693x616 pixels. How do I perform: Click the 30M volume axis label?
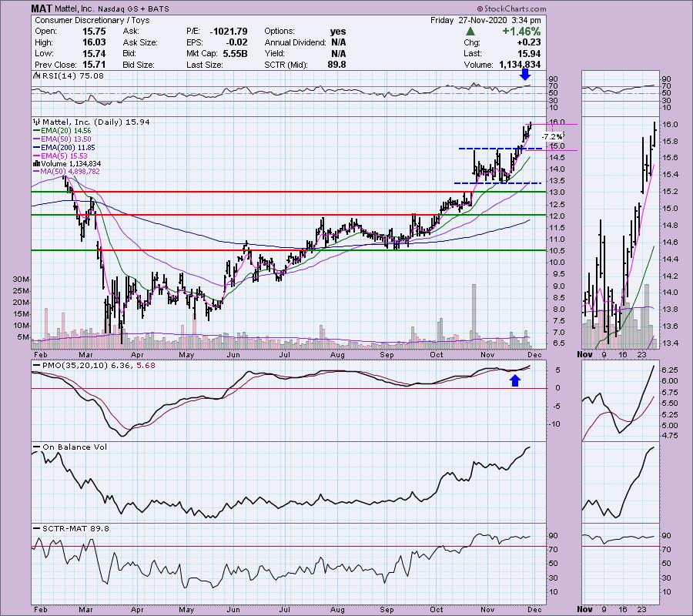click(22, 280)
